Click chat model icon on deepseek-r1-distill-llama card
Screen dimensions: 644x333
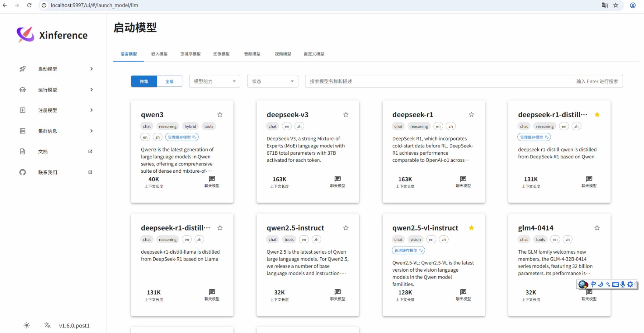tap(212, 292)
